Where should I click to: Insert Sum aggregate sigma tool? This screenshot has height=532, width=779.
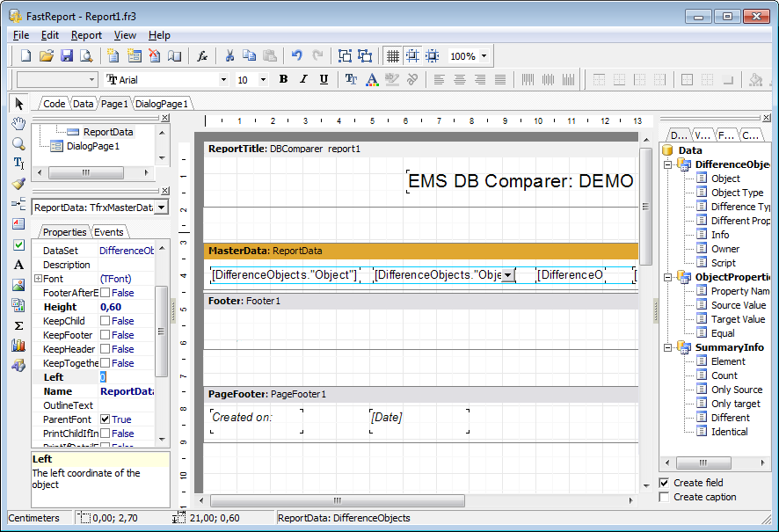click(18, 325)
